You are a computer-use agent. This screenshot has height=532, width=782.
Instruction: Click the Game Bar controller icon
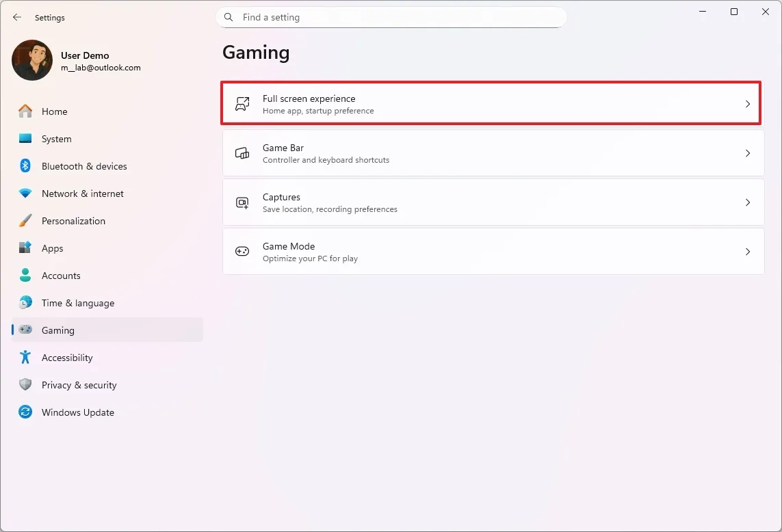[242, 153]
